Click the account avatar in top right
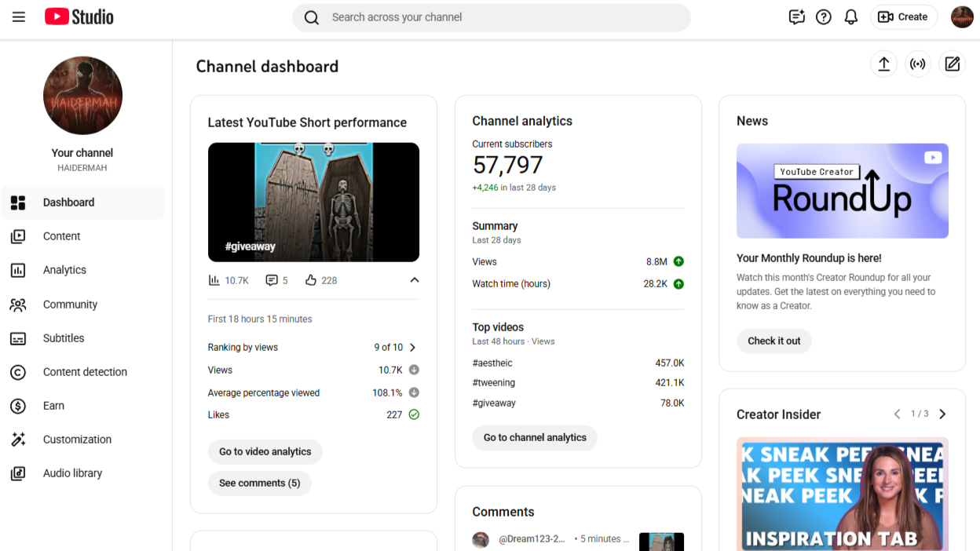This screenshot has height=551, width=980. (x=962, y=17)
